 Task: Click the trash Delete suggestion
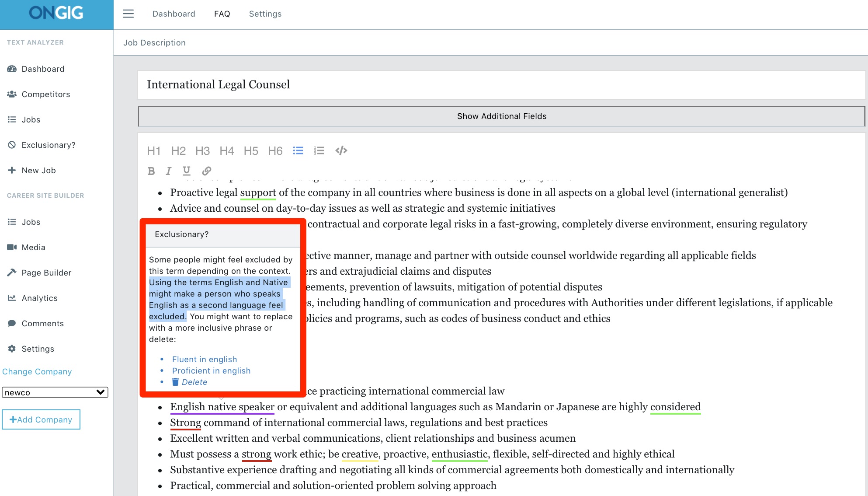[x=190, y=382]
